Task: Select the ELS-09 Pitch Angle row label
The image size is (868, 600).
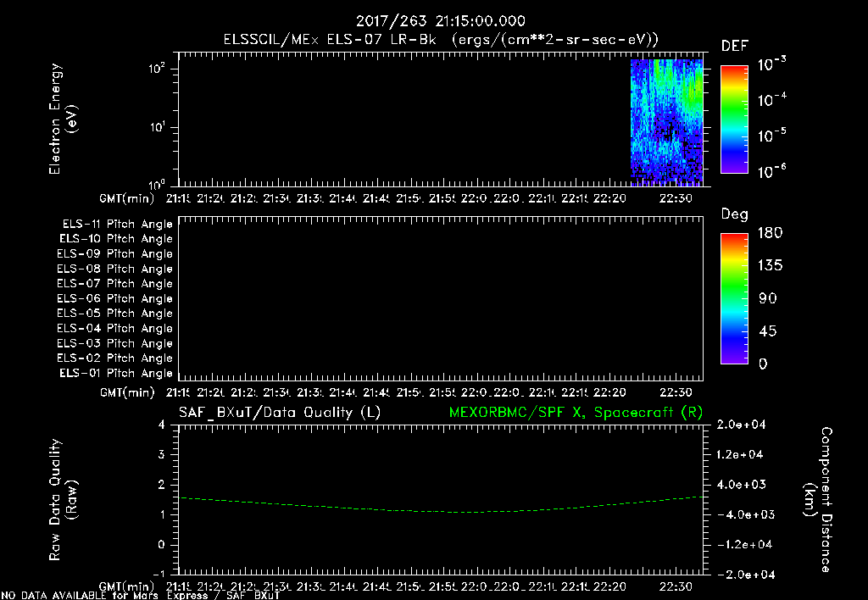Action: pyautogui.click(x=115, y=254)
